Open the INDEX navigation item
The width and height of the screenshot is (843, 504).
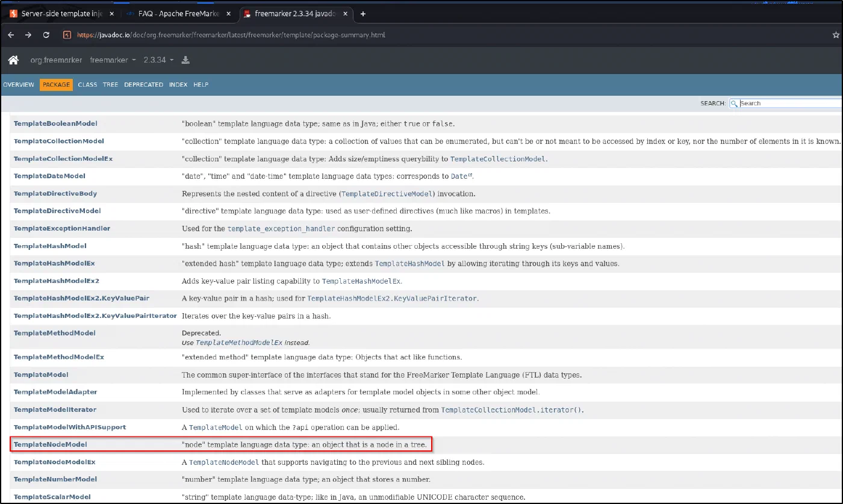click(x=178, y=85)
